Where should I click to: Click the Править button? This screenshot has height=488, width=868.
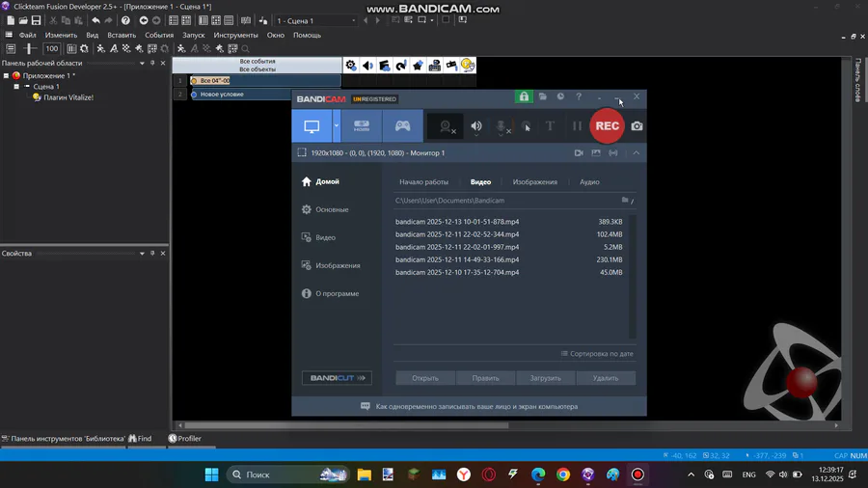[x=485, y=378]
